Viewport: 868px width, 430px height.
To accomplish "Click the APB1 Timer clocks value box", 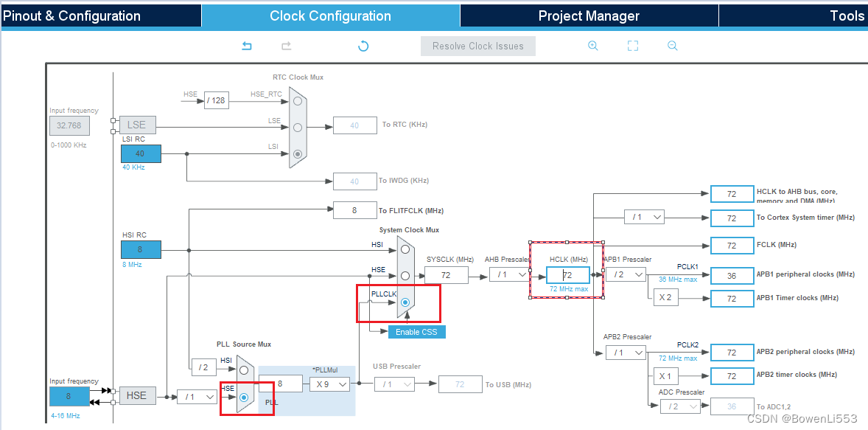I will [732, 298].
